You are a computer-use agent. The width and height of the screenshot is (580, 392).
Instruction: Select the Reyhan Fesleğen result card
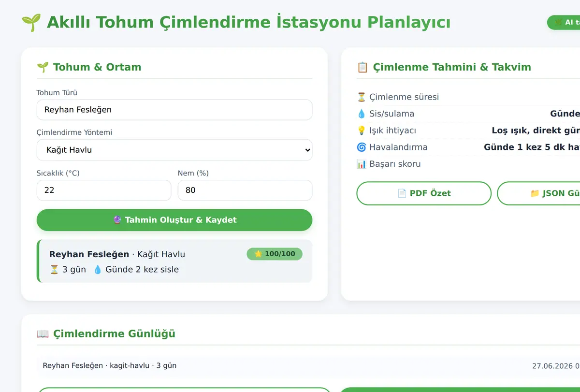click(174, 261)
